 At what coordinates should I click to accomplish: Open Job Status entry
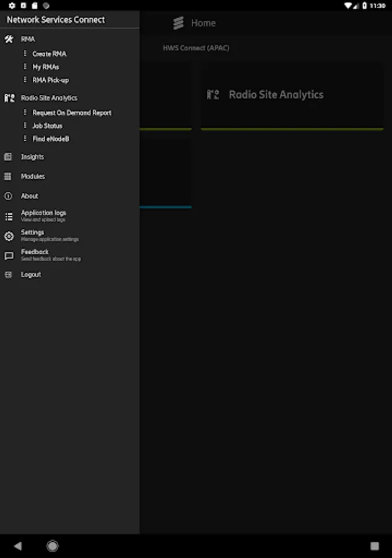click(x=47, y=126)
